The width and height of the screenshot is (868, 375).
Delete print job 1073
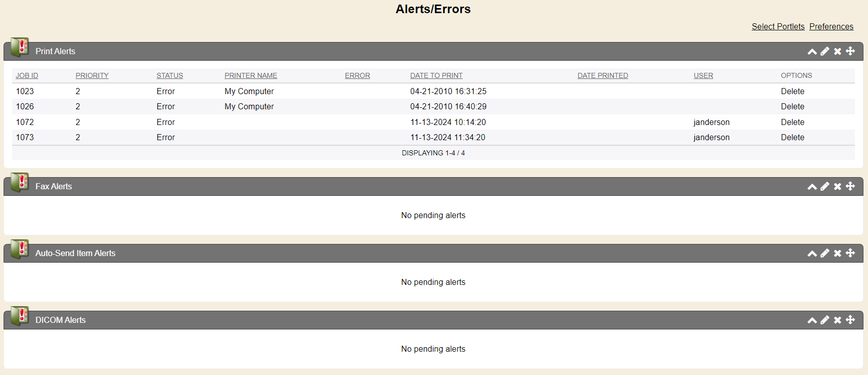point(792,137)
